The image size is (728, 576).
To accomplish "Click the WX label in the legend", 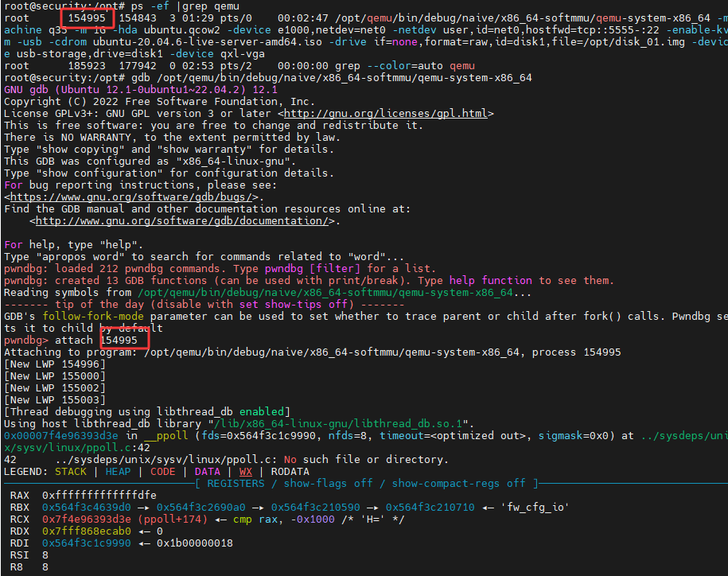I will 246,471.
